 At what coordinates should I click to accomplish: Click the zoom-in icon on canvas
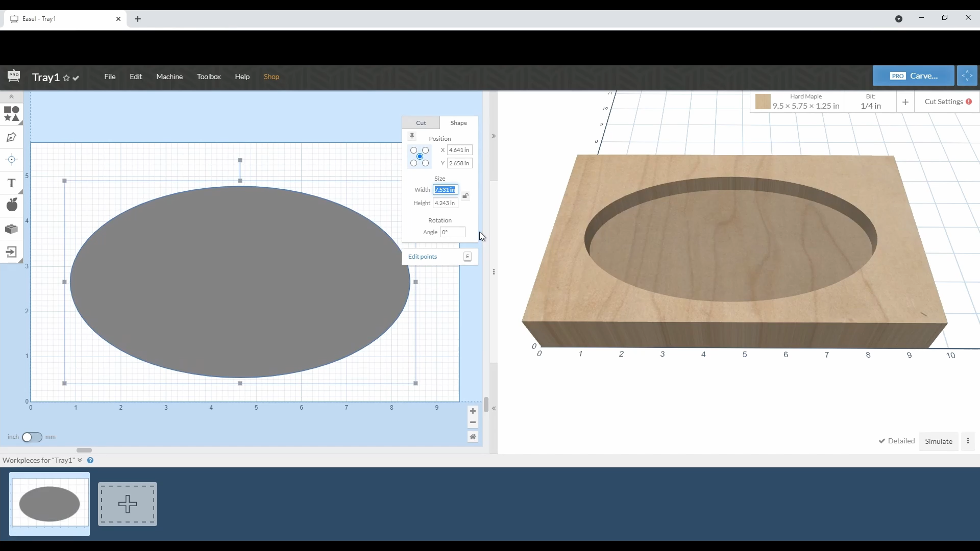pos(473,410)
